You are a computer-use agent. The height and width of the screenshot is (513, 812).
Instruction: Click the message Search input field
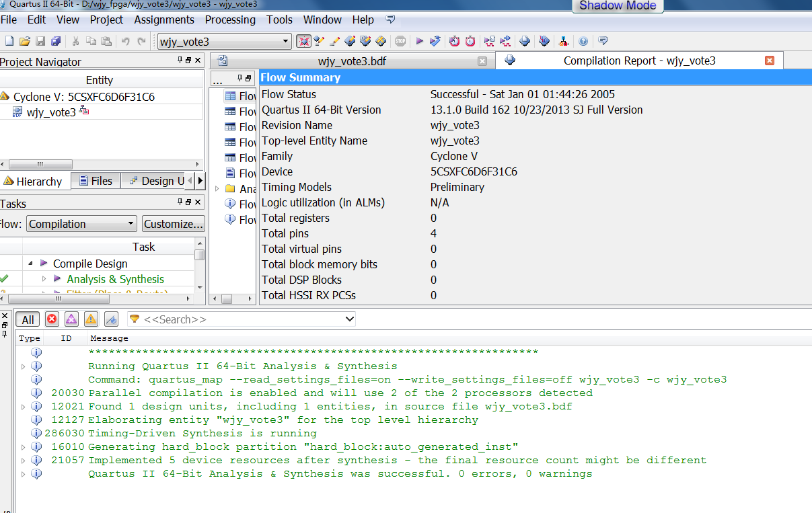(x=242, y=319)
